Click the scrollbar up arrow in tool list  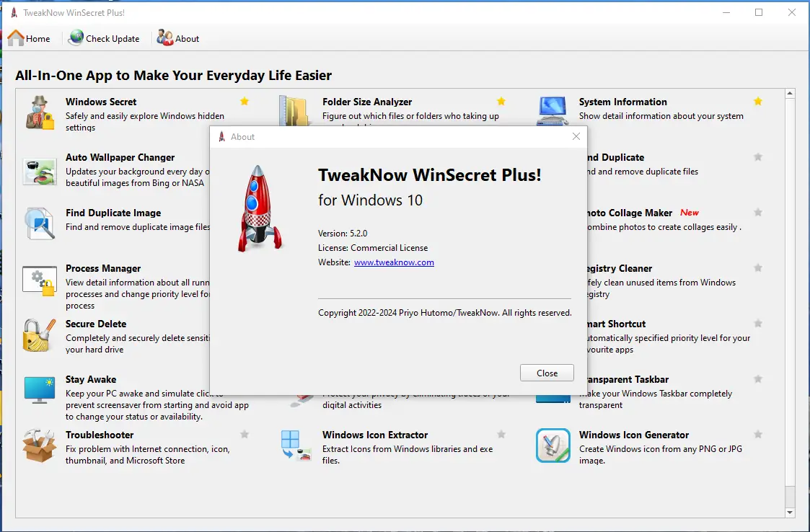(x=790, y=94)
